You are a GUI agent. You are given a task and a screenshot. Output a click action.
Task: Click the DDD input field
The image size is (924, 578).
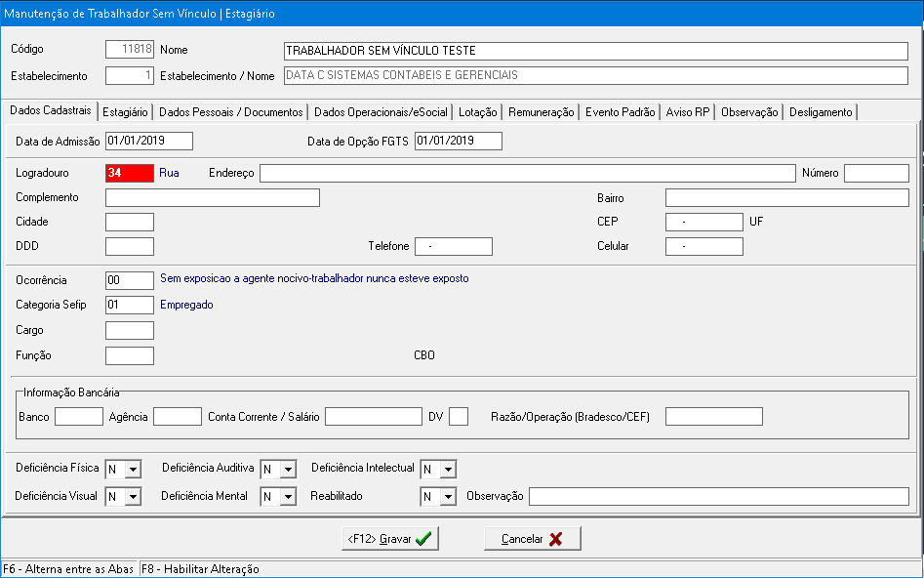click(x=130, y=246)
